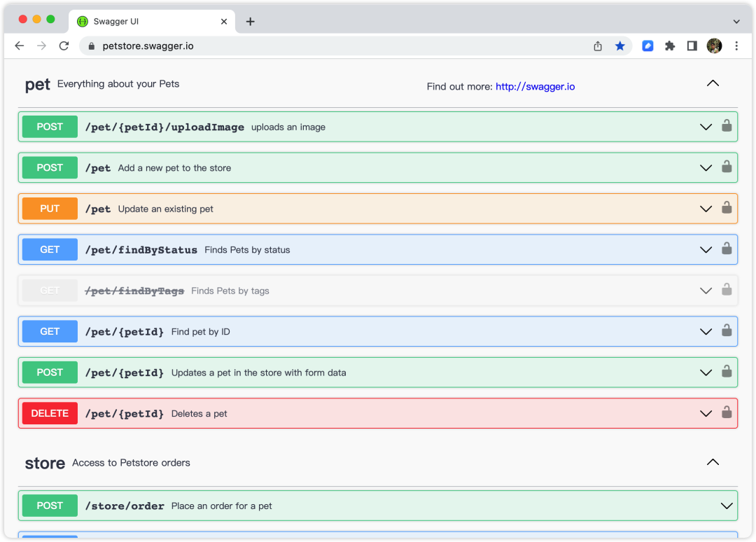Reload the petstore page
The image size is (756, 542).
(x=64, y=46)
